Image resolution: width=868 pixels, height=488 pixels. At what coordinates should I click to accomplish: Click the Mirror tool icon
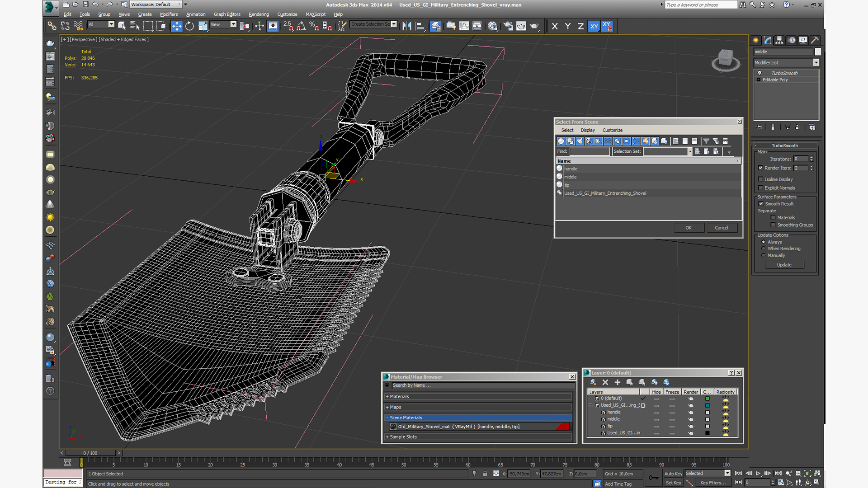tap(407, 26)
